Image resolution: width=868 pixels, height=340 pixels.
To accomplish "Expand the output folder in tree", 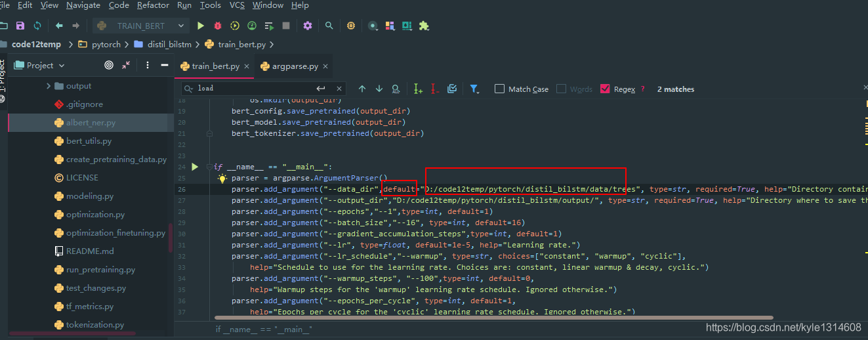I will [x=49, y=86].
